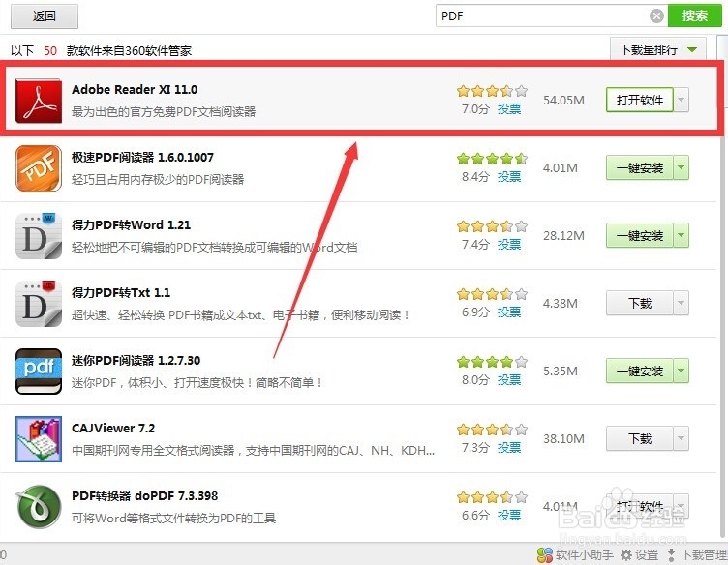Click 投票 link for CAJViewer 7.2
Viewport: 728px width, 565px height.
(x=509, y=448)
